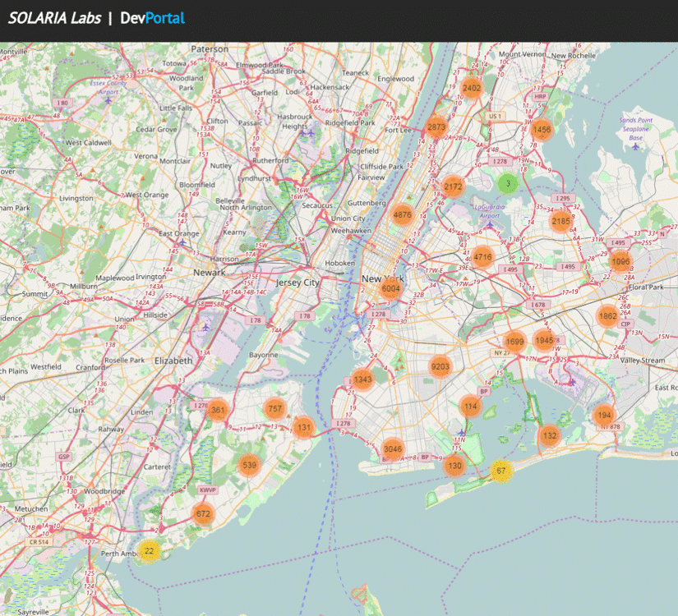Expand the cluster marker labeled 194
The height and width of the screenshot is (616, 678).
click(x=604, y=416)
